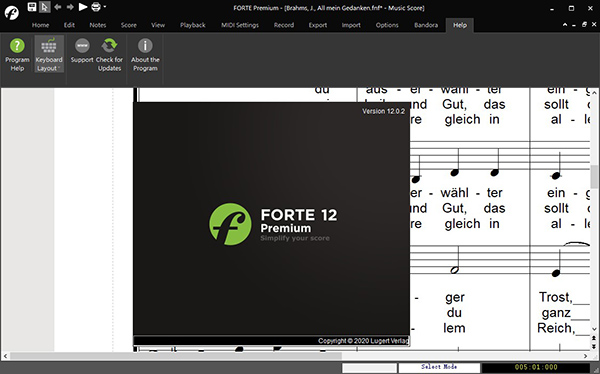
Task: Click the lyric word 'Trost,' in the score
Action: (555, 297)
